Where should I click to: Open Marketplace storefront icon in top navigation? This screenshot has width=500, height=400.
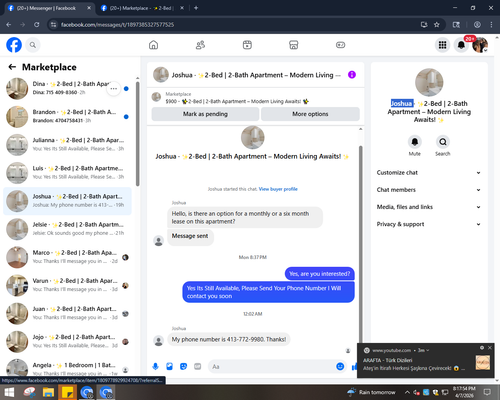pyautogui.click(x=294, y=45)
